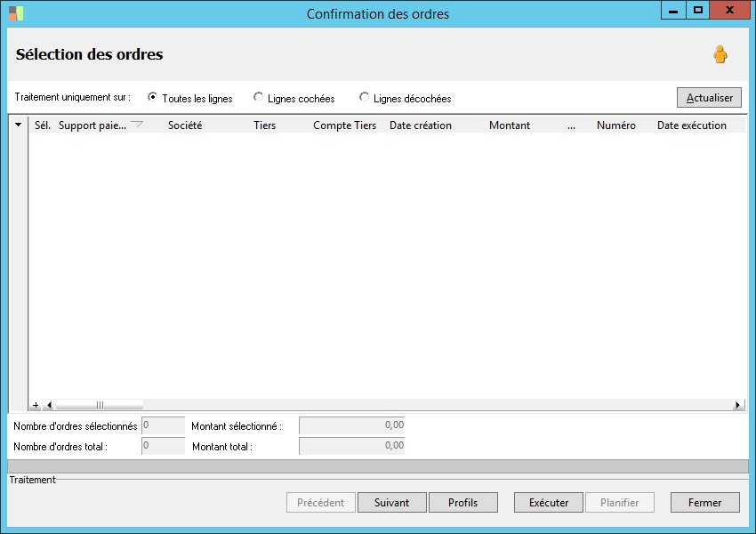Click the application icon in title bar
Image resolution: width=756 pixels, height=534 pixels.
16,13
